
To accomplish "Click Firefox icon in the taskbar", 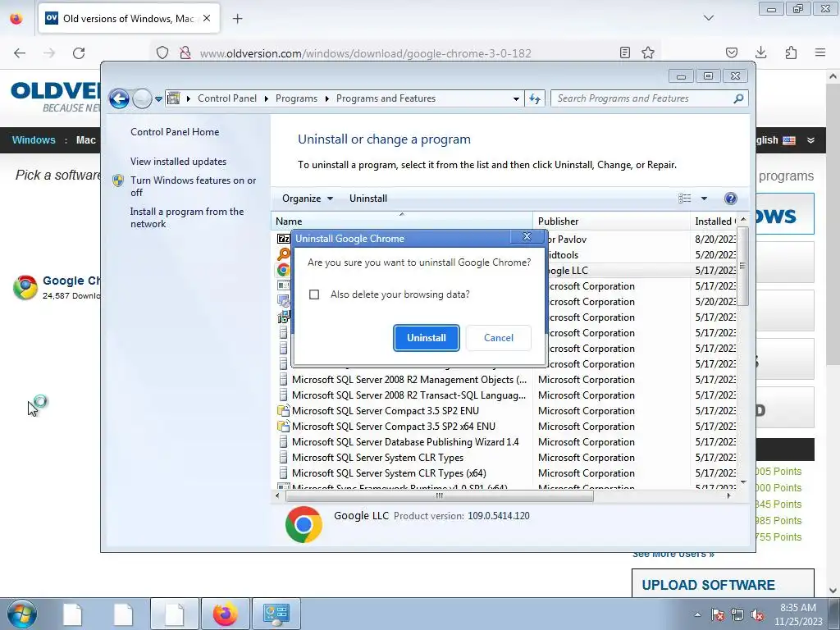I will pos(225,614).
